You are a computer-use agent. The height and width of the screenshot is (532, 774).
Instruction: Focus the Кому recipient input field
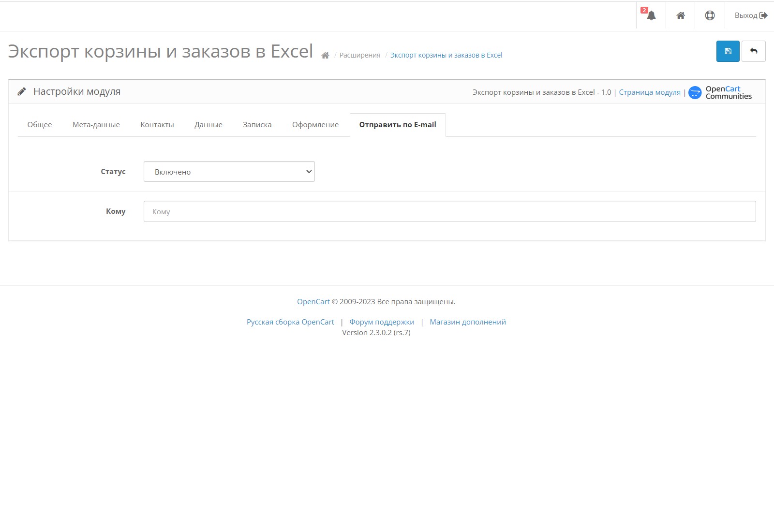pyautogui.click(x=450, y=211)
